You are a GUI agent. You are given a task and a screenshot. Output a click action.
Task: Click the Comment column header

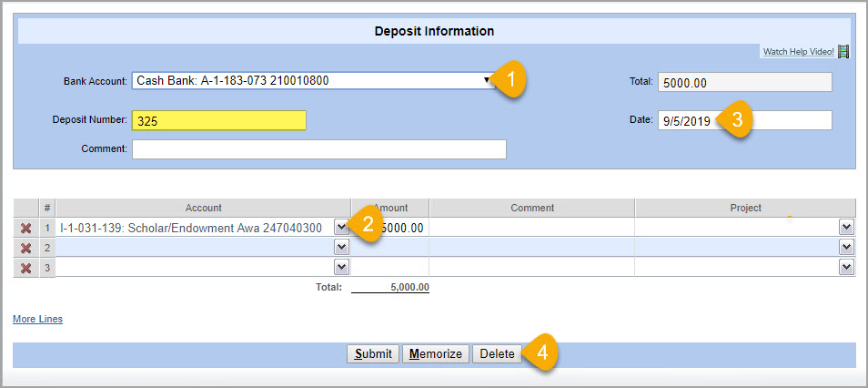(532, 208)
